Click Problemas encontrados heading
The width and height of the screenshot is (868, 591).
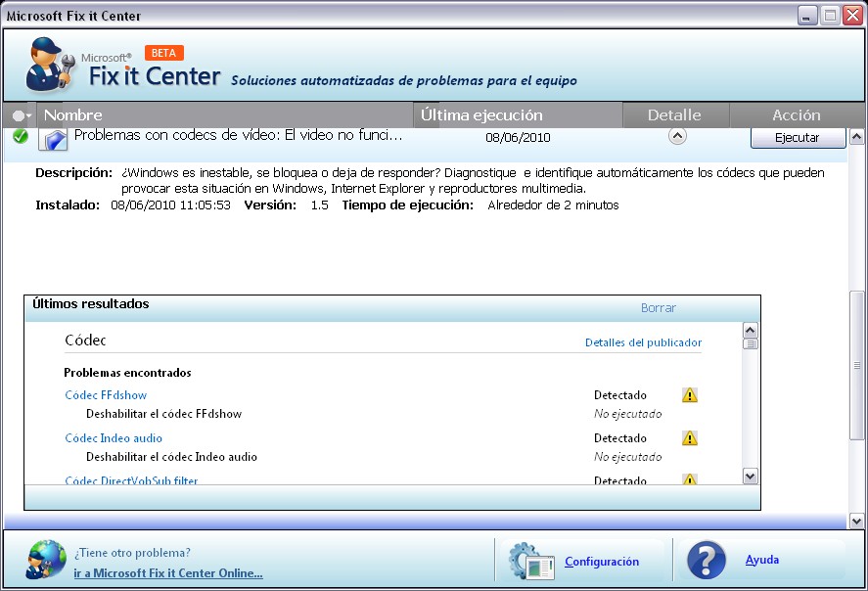[x=127, y=373]
